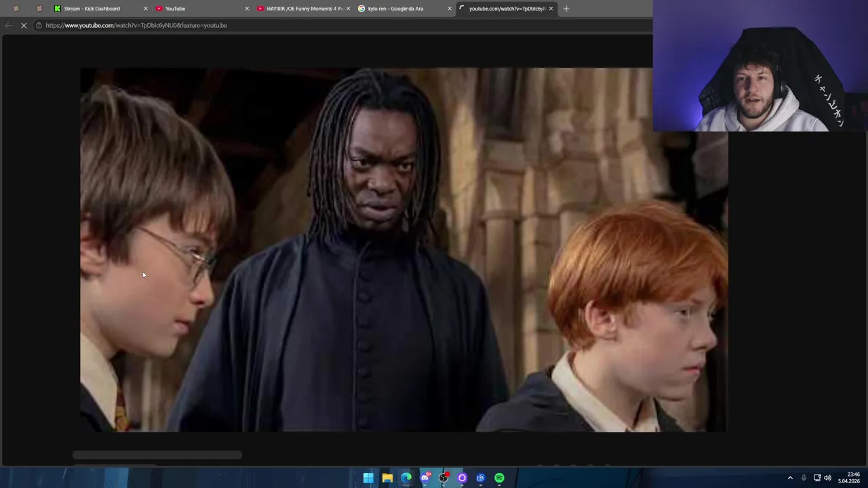Click the YouTube URL address bar
This screenshot has width=868, height=488.
click(342, 25)
